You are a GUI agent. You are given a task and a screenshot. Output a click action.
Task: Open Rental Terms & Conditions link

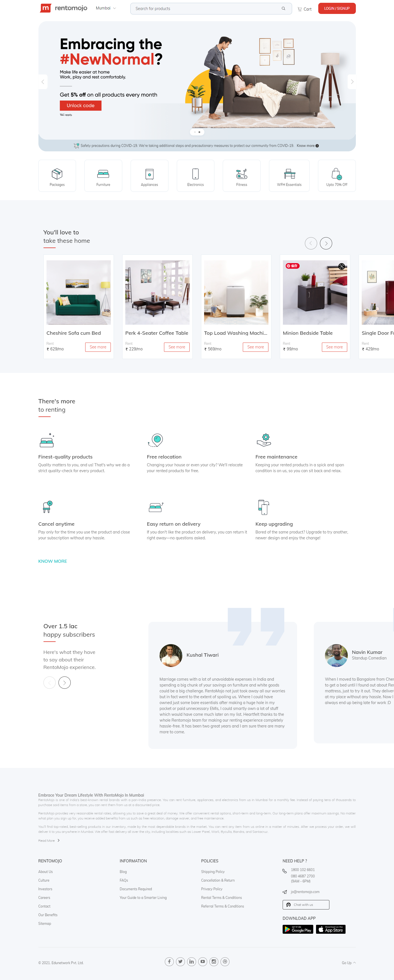[221, 897]
